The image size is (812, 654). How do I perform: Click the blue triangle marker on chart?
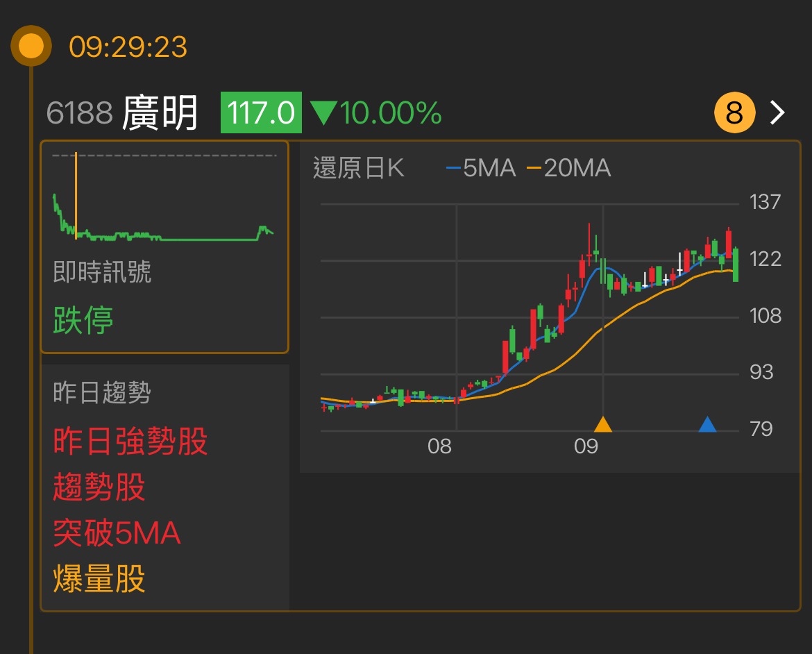click(x=707, y=424)
